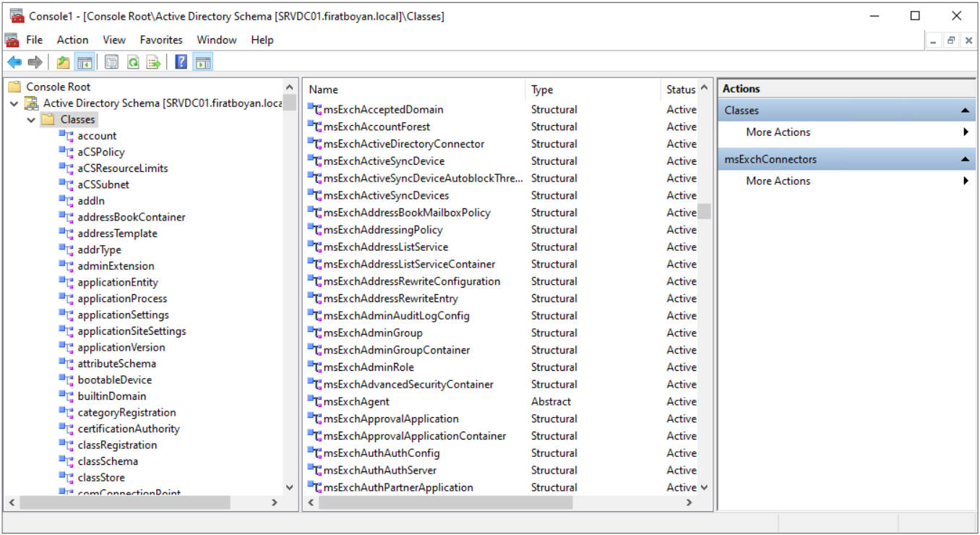Screen dimensions: 980x535
Task: Click the MMC console icon in title bar
Action: (x=17, y=15)
